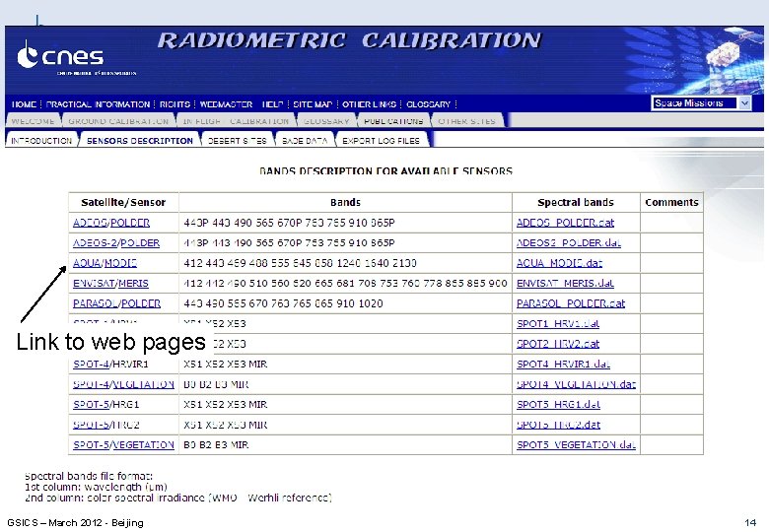
Task: Open VEGETATION link in SPOT-4 row
Action: pos(143,384)
